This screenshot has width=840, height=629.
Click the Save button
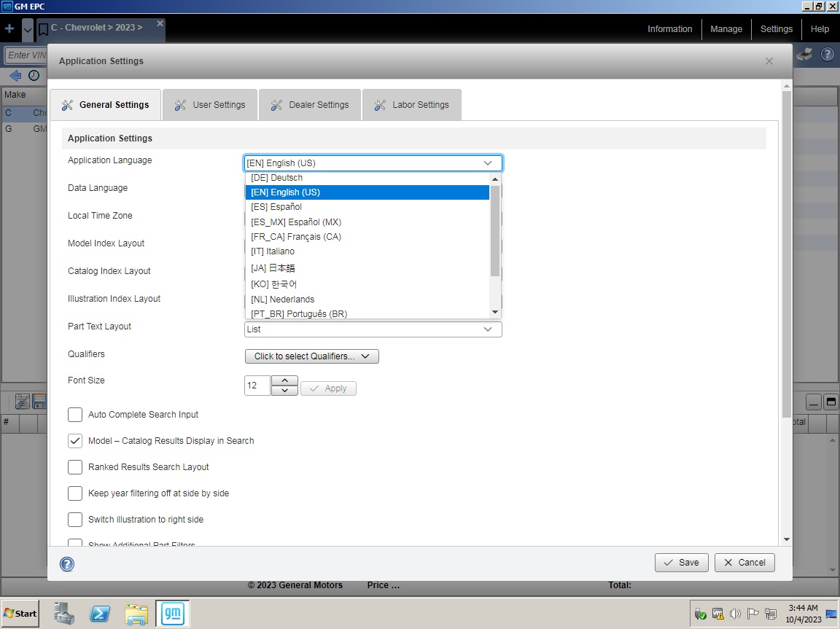coord(682,563)
